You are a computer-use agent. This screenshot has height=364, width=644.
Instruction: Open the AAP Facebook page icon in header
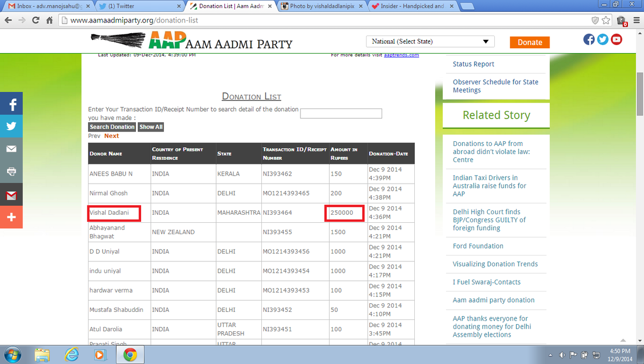point(589,39)
